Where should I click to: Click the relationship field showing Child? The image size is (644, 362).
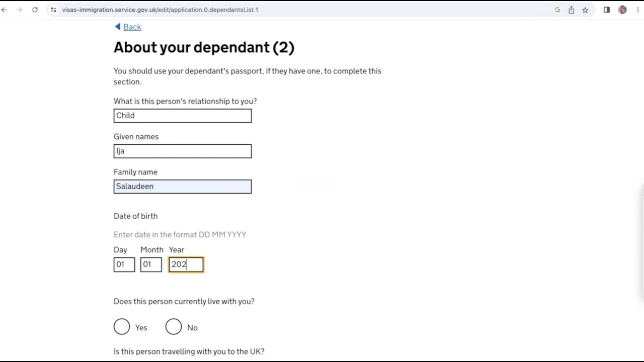pos(183,116)
